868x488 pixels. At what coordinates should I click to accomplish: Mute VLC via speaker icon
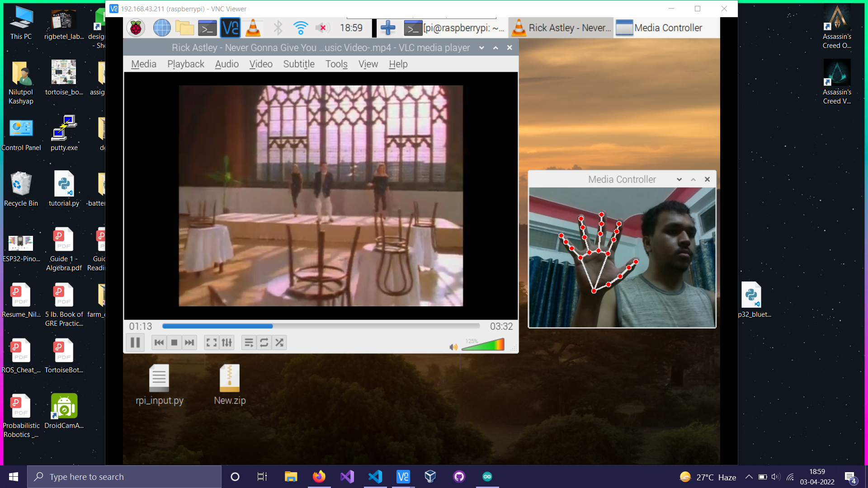click(453, 347)
